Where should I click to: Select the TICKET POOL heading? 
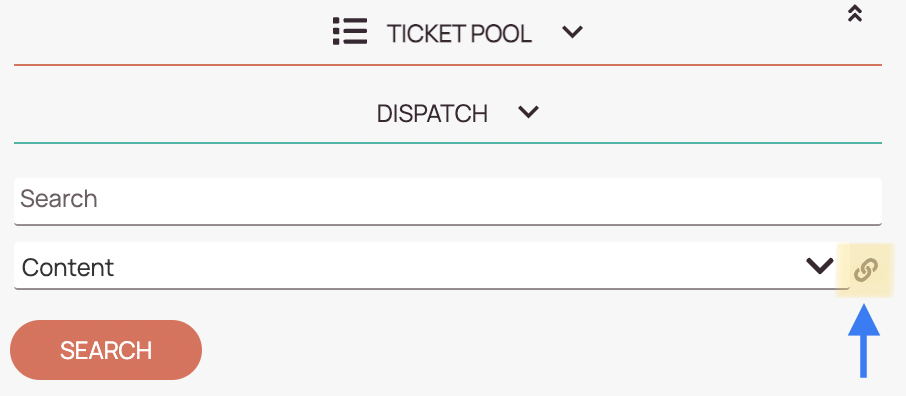point(459,34)
